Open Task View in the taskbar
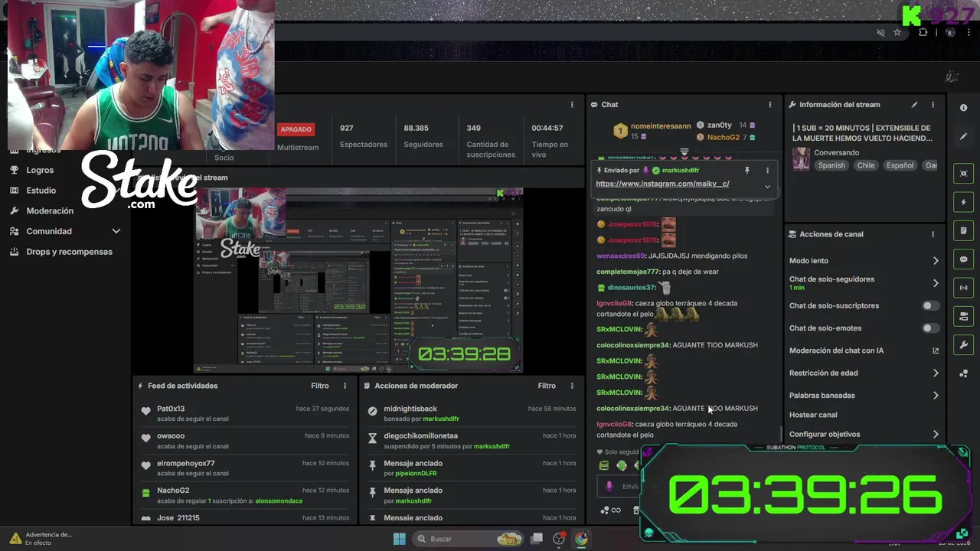 [537, 539]
